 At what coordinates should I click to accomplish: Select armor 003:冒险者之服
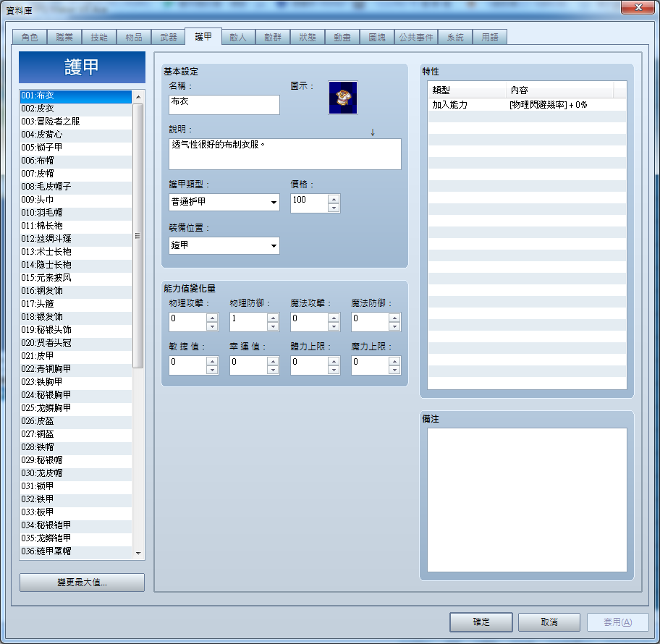[76, 122]
